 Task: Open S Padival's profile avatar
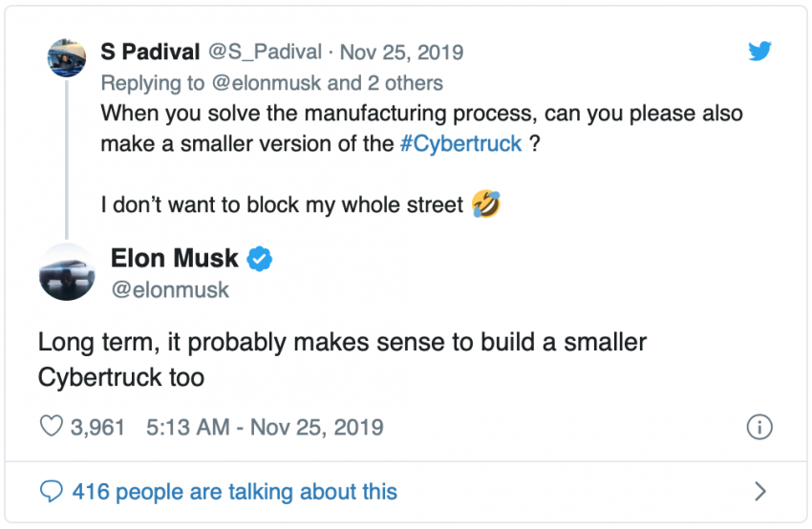pos(67,57)
